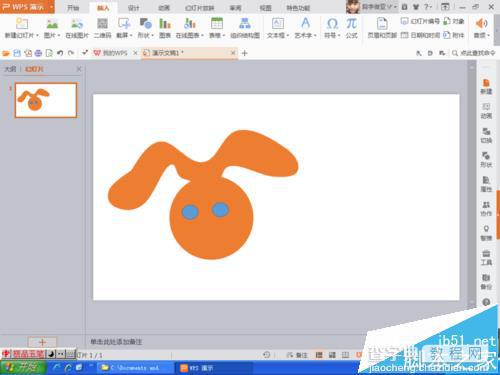500x375 pixels.
Task: Switch to the 开始 ribbon tab
Action: point(73,7)
